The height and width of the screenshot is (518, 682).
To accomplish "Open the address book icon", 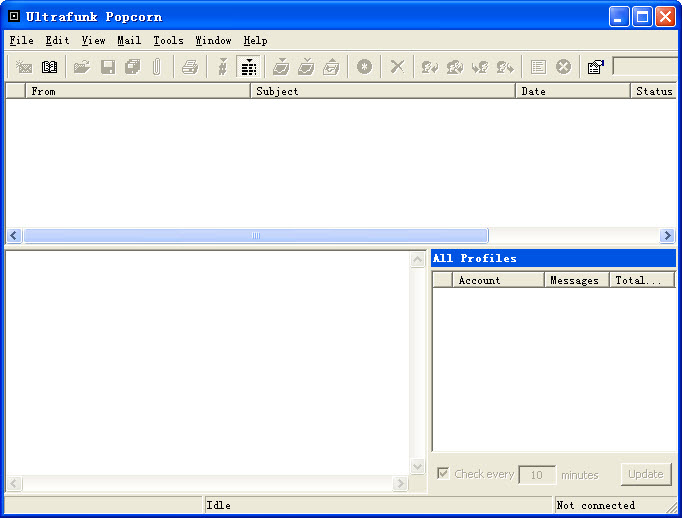I will tap(49, 67).
